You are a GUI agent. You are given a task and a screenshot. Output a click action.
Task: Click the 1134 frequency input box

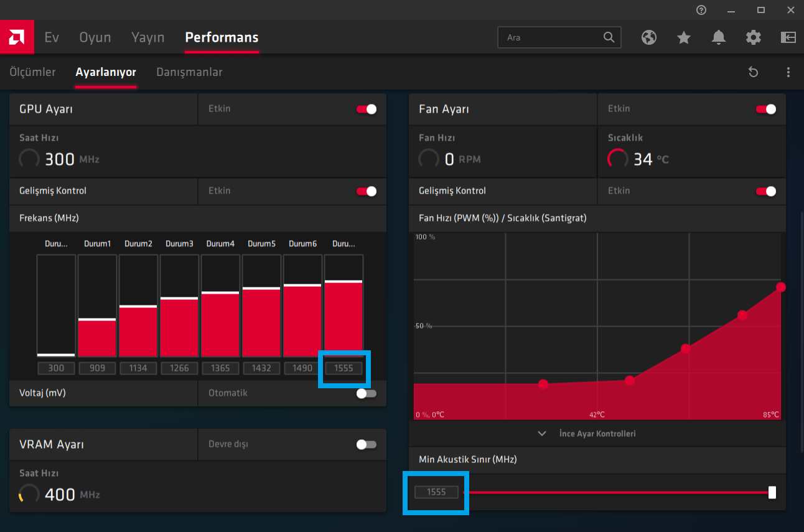[138, 368]
